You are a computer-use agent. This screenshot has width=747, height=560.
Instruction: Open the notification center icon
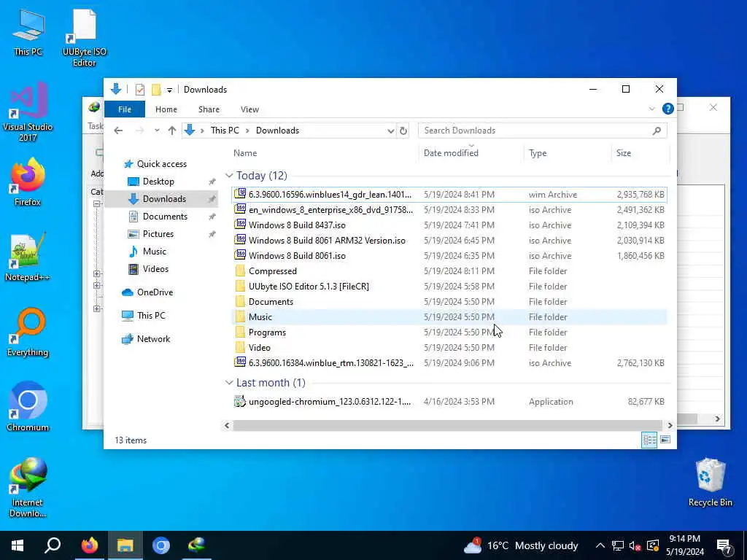coord(724,545)
